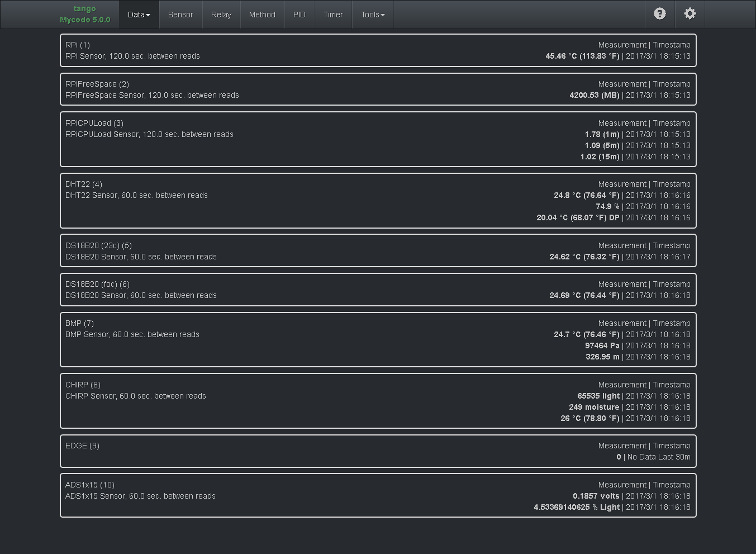Click ADS1x15 Sensor, 60.0 sec. between reads
This screenshot has width=756, height=554.
(140, 496)
